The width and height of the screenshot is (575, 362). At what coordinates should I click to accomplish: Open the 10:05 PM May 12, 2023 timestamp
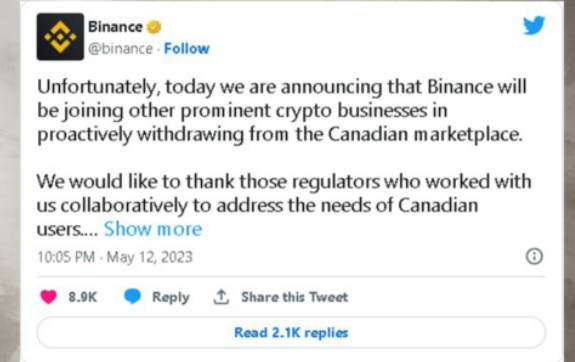(115, 257)
